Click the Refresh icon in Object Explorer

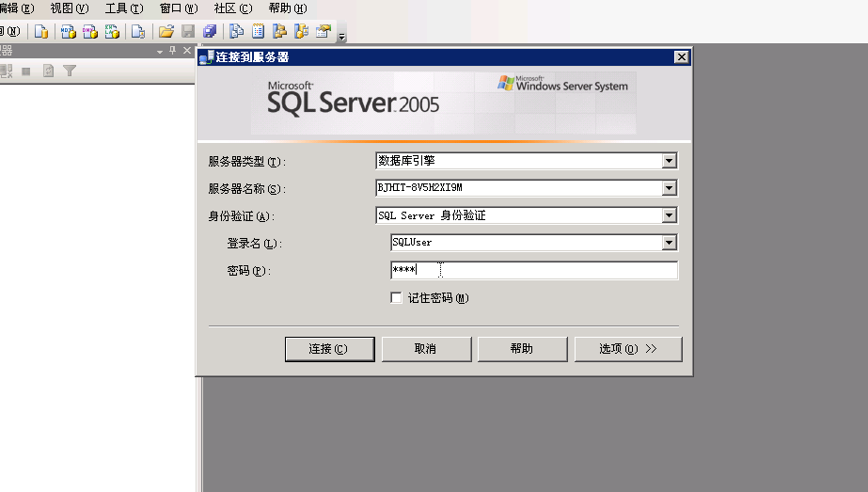pos(48,71)
